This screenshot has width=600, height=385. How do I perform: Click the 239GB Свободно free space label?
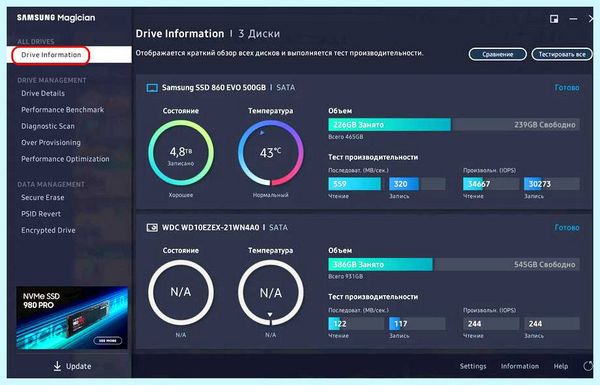(545, 125)
